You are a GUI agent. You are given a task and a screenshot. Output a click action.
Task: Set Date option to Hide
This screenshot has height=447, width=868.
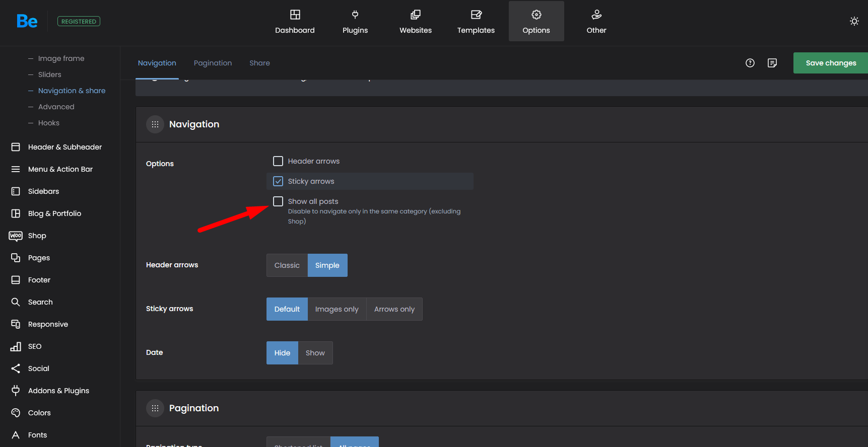[x=282, y=353]
